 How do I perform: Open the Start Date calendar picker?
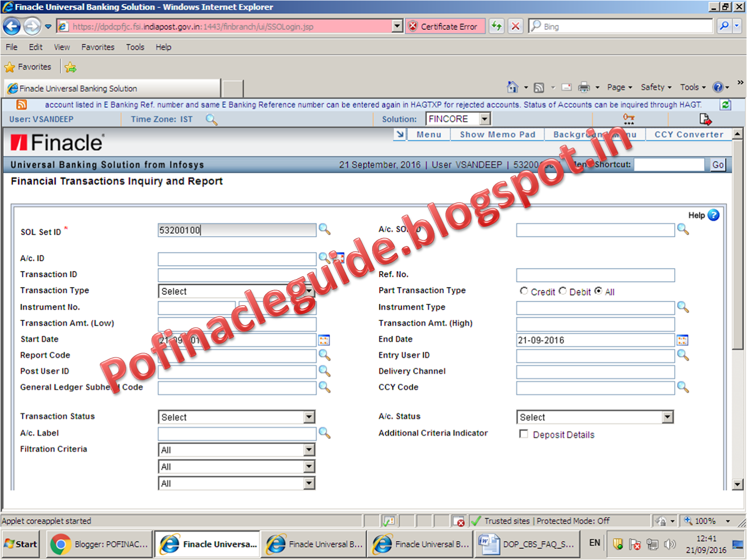324,340
